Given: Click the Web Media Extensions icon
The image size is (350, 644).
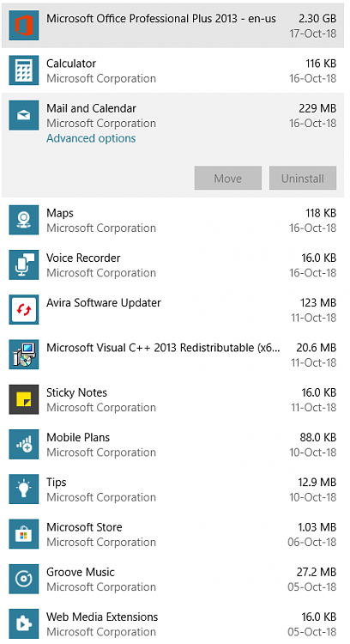Looking at the screenshot, I should [x=24, y=624].
